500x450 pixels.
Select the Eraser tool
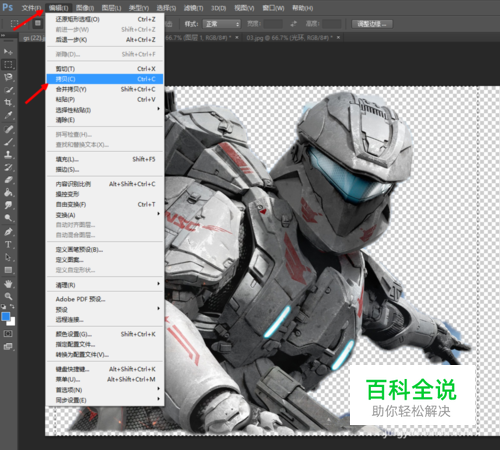[8, 180]
